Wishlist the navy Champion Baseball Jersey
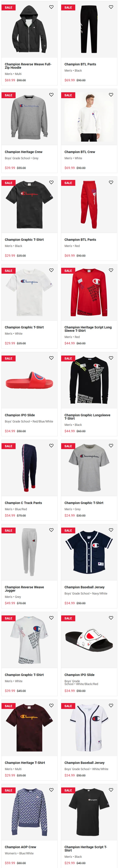Screen dimensions: 119x868 click(x=111, y=530)
